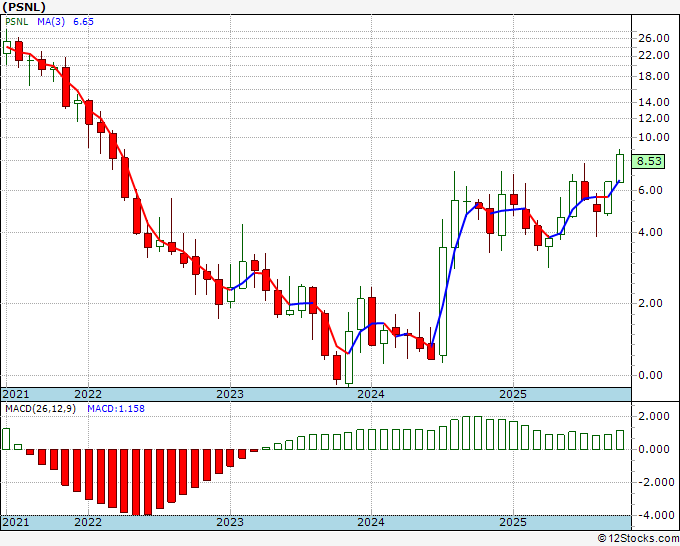Click the latest green candlestick near 8.53
The image size is (680, 546).
click(619, 167)
